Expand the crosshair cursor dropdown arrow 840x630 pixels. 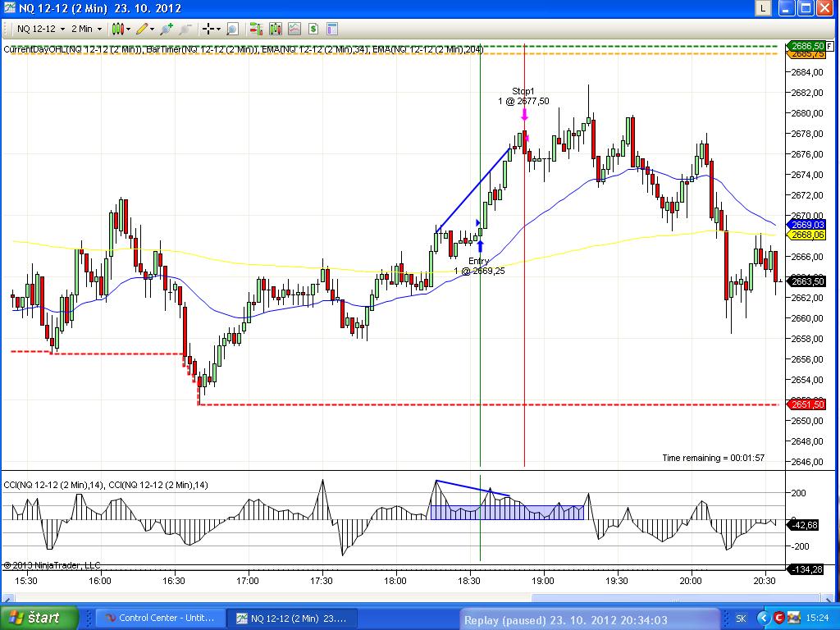(219, 29)
